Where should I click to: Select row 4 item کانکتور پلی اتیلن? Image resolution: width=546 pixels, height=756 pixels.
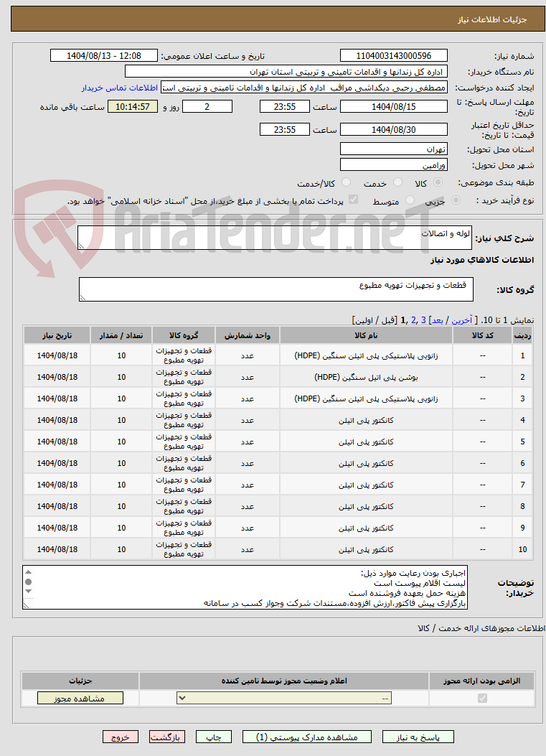[x=366, y=421]
